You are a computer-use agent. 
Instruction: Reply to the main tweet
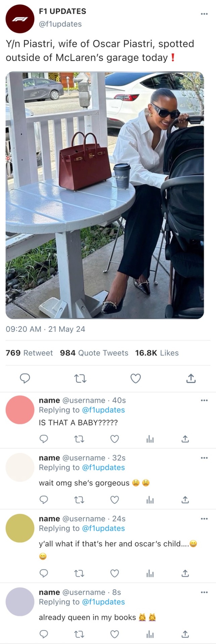coord(25,378)
